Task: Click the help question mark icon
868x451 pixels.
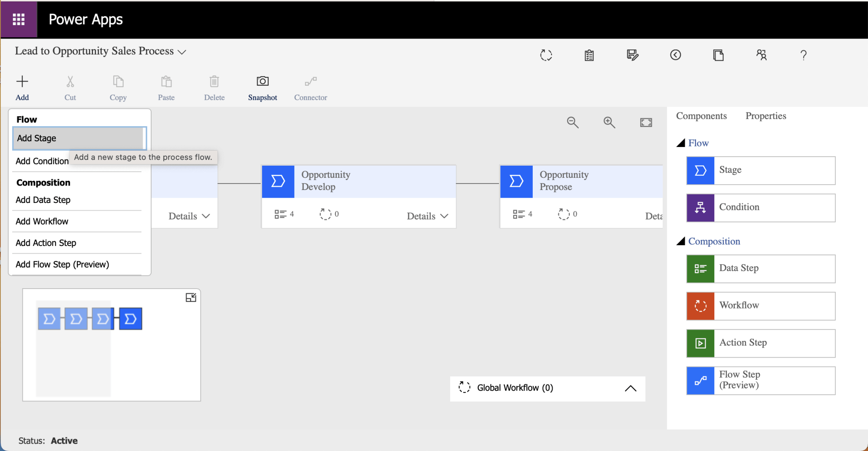Action: click(803, 55)
